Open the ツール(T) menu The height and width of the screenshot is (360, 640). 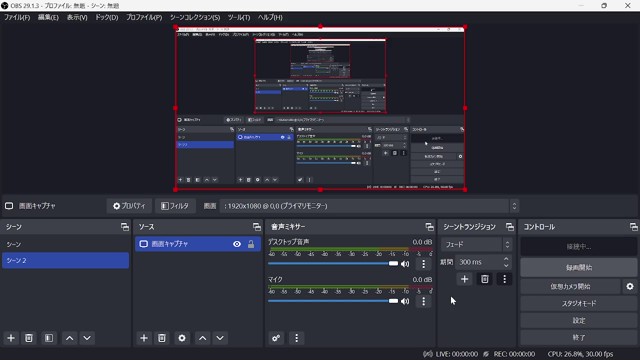[x=239, y=18]
